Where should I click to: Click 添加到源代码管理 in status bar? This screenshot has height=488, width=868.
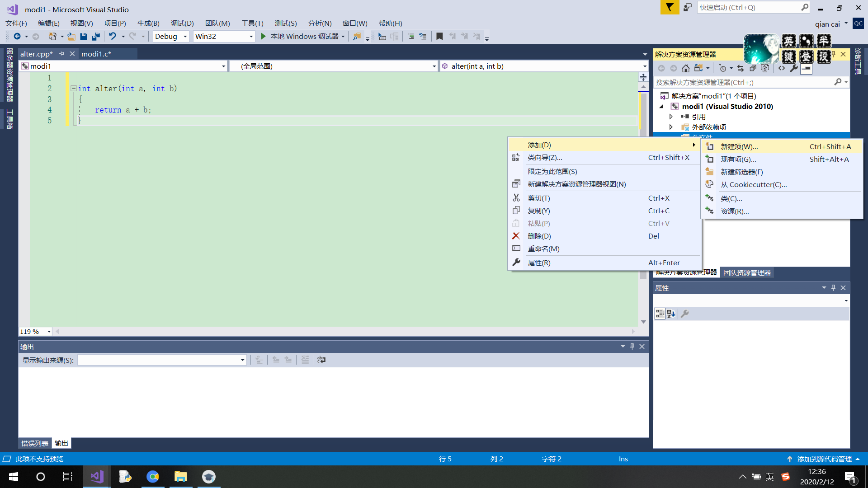pyautogui.click(x=824, y=459)
